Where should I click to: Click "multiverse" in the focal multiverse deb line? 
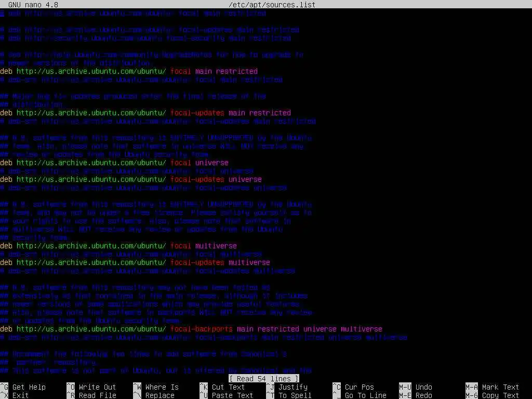216,246
